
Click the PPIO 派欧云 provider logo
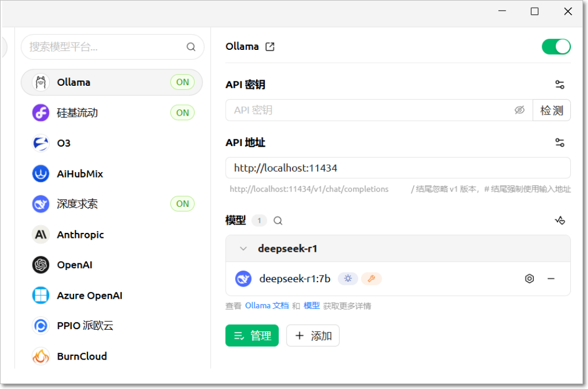coord(40,325)
